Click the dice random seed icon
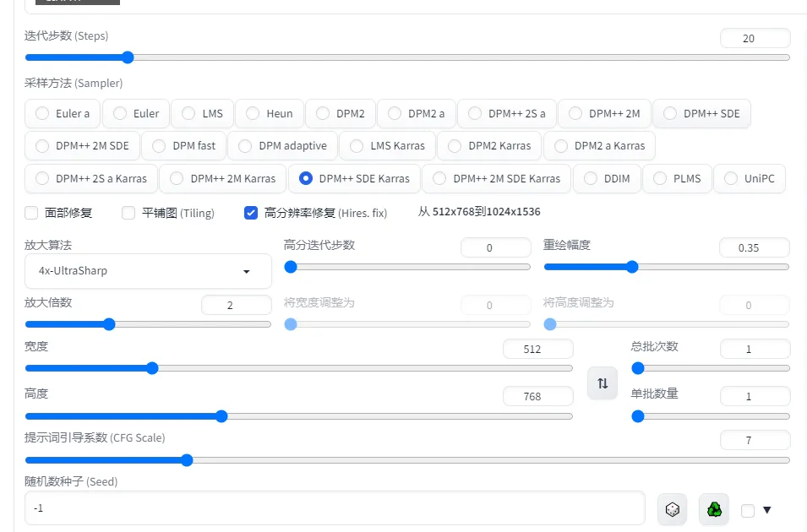Image resolution: width=807 pixels, height=532 pixels. coord(672,510)
